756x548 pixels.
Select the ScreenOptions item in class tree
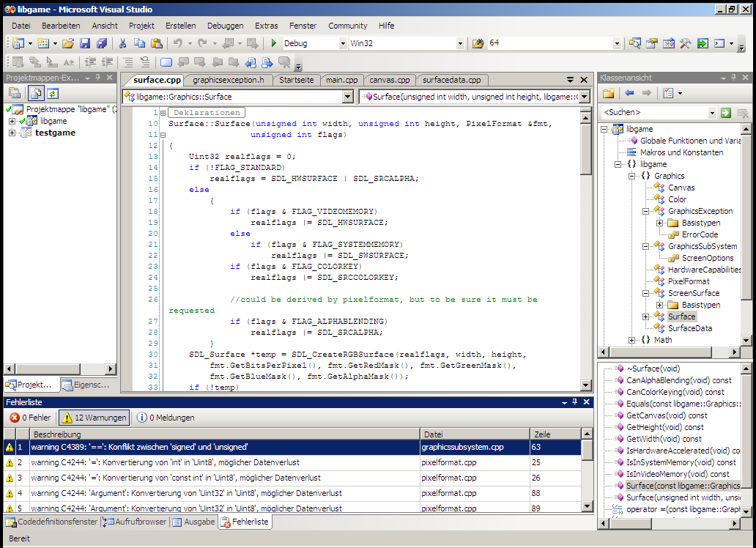(x=708, y=258)
